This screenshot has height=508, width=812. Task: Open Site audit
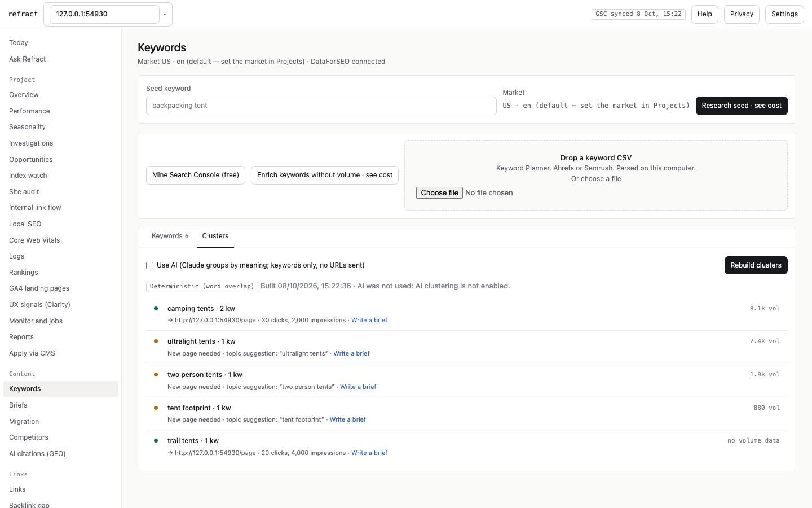click(60, 192)
